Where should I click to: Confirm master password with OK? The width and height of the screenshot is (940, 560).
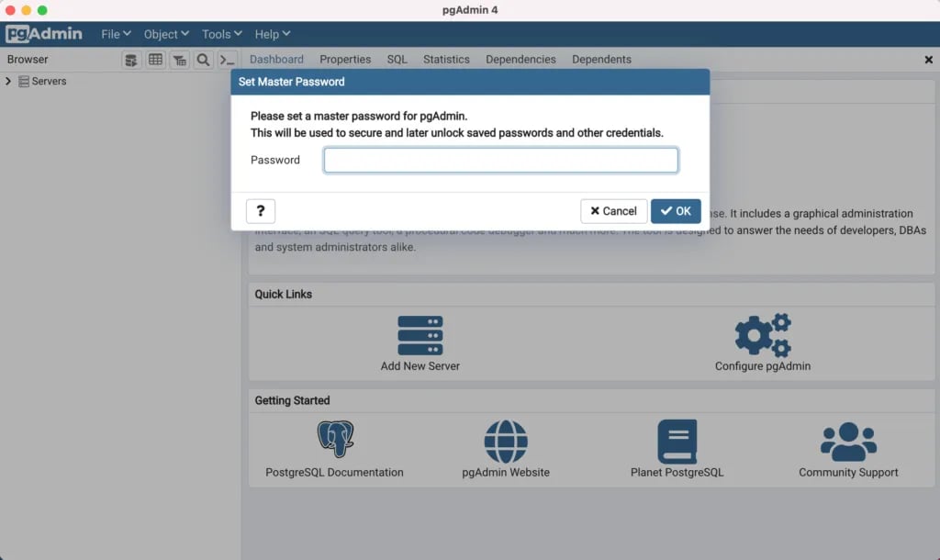[x=676, y=211]
